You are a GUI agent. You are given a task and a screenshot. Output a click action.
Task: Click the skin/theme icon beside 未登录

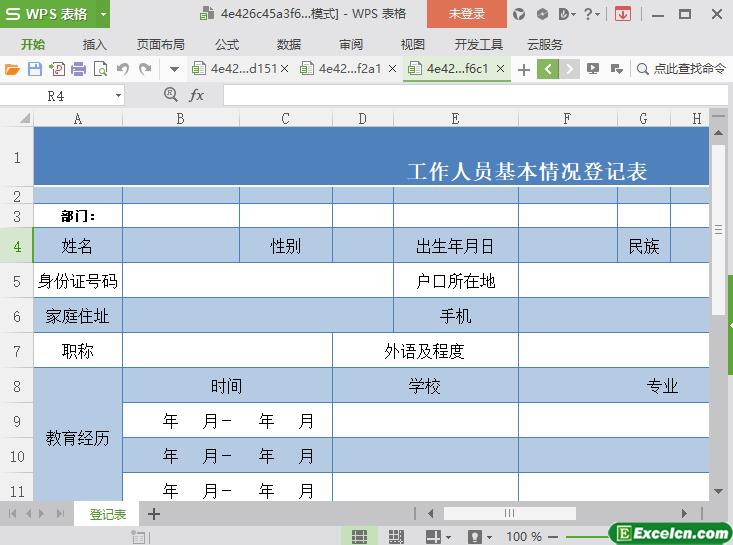tap(518, 14)
